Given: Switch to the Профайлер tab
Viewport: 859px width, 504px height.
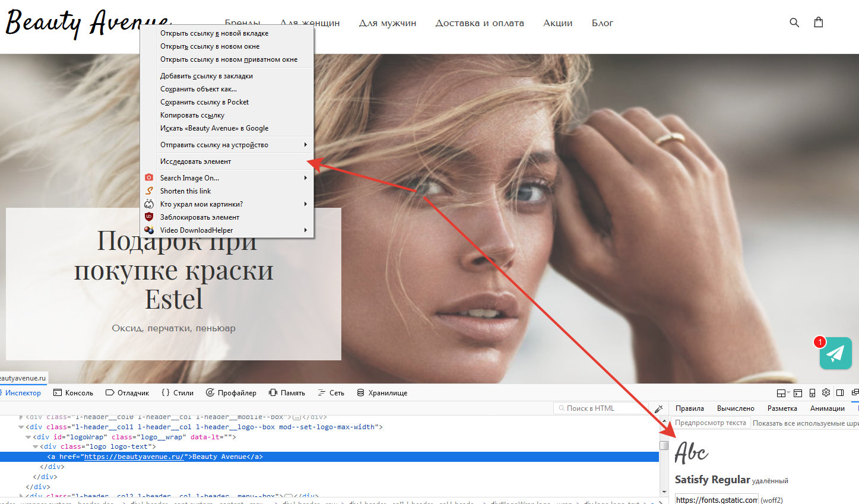Looking at the screenshot, I should coord(231,393).
